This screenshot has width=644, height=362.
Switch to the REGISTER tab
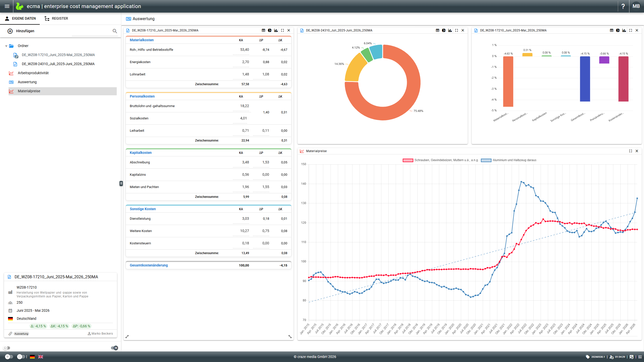coord(56,19)
